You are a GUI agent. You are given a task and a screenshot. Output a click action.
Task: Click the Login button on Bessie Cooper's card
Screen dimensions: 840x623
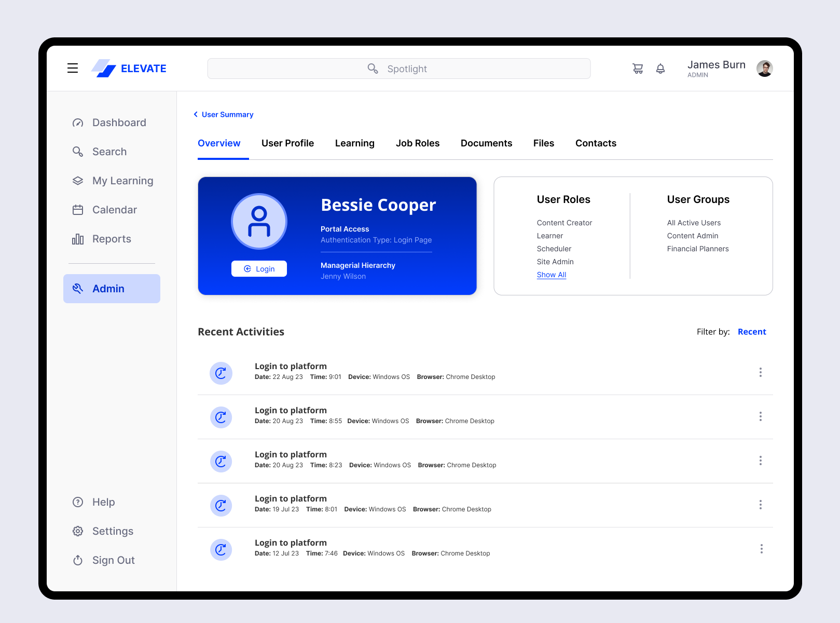click(259, 268)
